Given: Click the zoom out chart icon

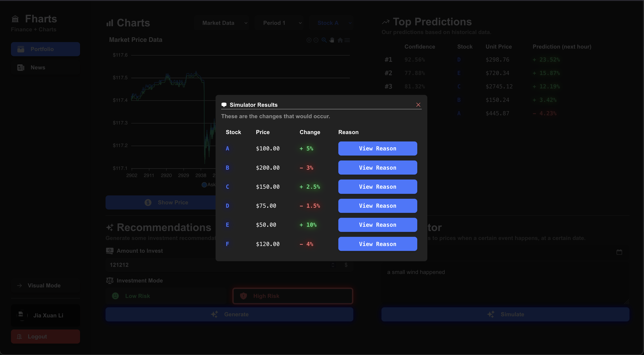Looking at the screenshot, I should click(316, 40).
